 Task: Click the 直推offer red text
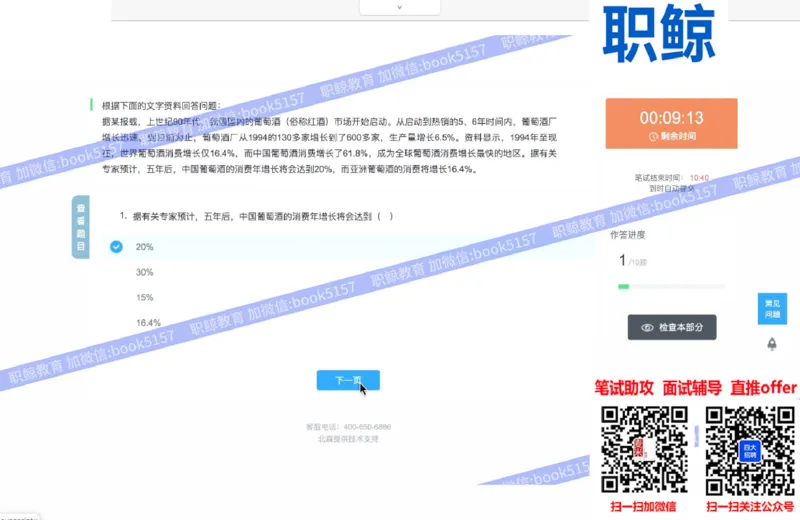(763, 388)
